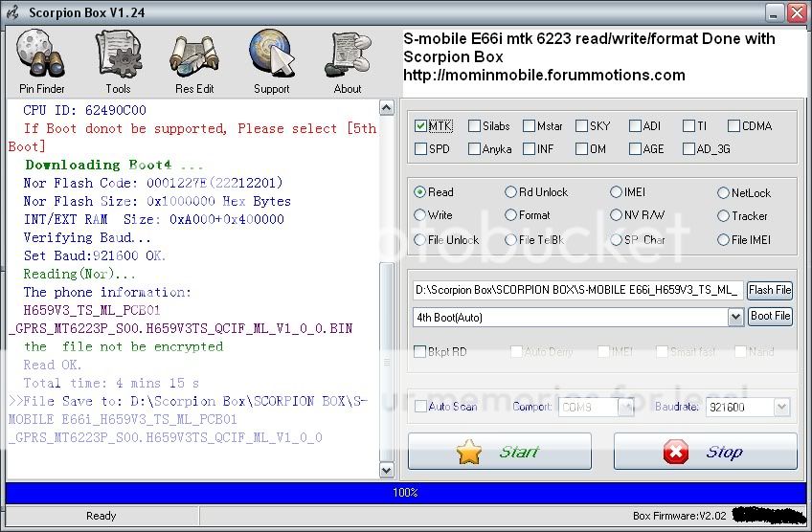Select the Write radio option
Viewport: 812px width, 532px height.
pos(419,214)
